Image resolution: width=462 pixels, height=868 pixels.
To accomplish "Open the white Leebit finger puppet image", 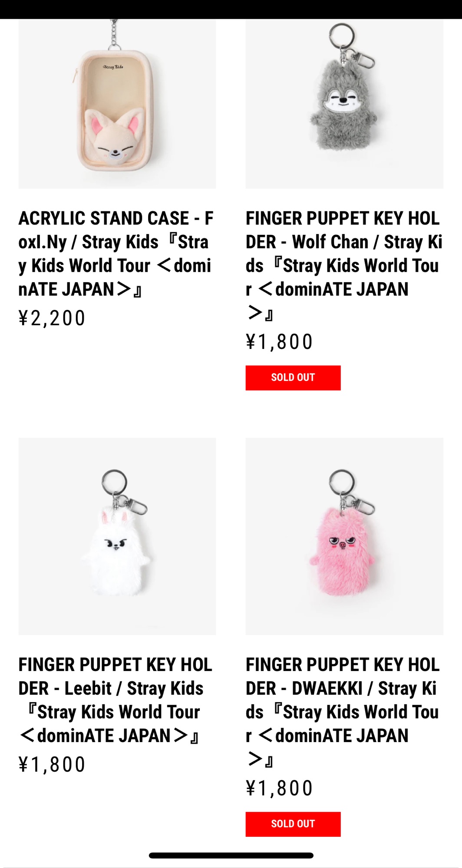I will [x=117, y=536].
